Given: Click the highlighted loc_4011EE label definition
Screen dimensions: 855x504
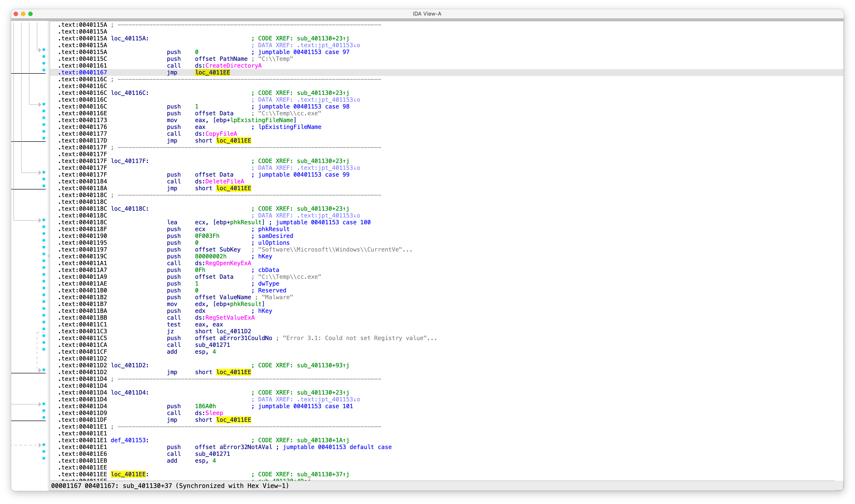Looking at the screenshot, I should (x=129, y=474).
